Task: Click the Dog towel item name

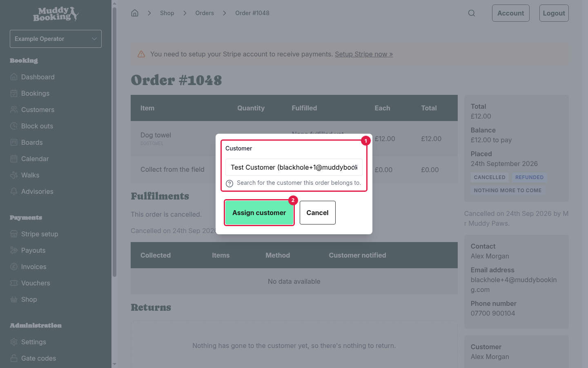Action: pos(156,135)
